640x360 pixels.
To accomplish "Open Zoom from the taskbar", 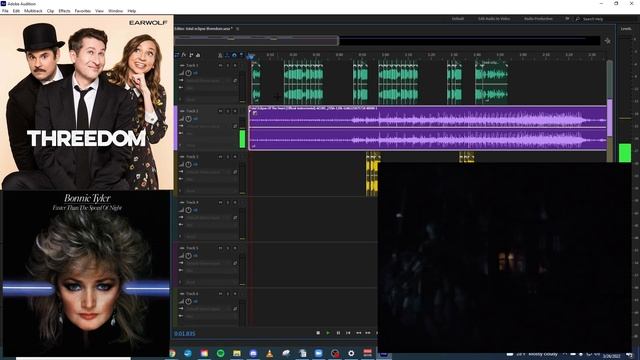I will click(318, 353).
